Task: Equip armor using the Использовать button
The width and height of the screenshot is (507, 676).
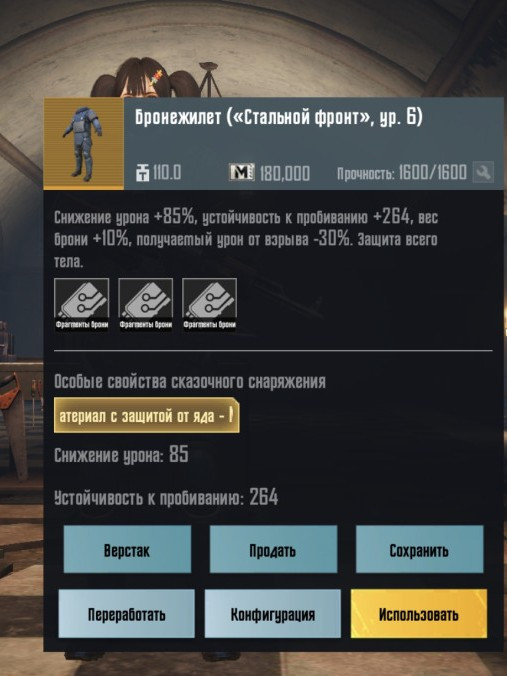Action: click(x=419, y=613)
